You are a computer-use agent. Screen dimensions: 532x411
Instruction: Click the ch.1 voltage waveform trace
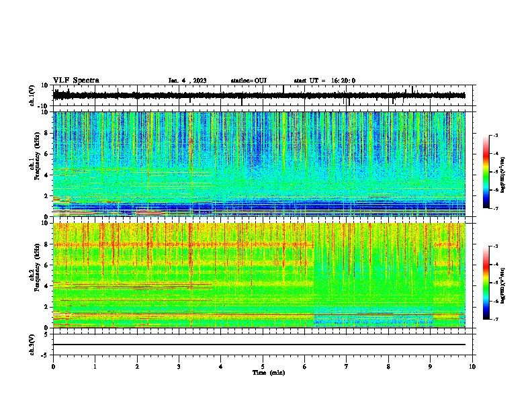click(x=259, y=95)
